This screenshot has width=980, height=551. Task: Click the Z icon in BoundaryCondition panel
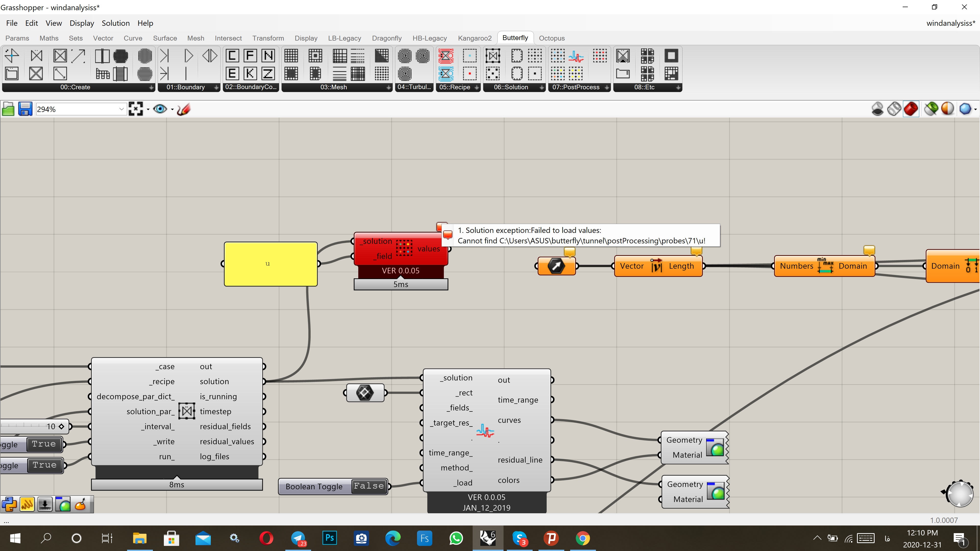pyautogui.click(x=268, y=73)
